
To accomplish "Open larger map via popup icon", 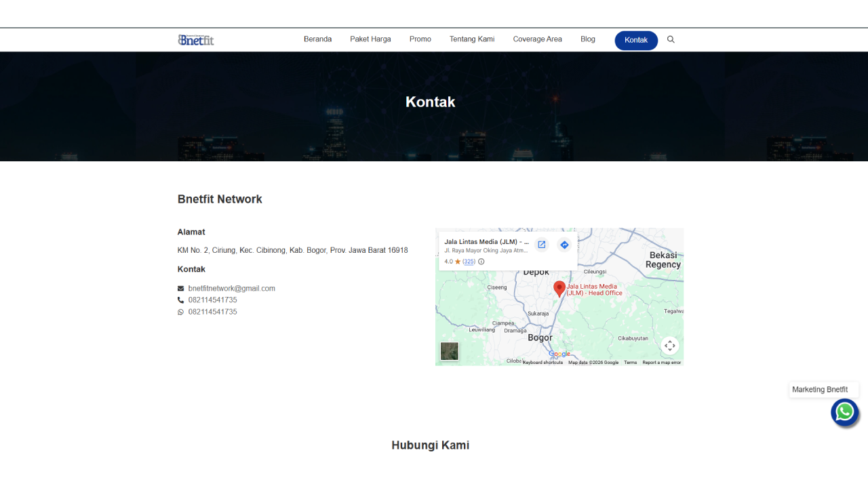I will (541, 245).
